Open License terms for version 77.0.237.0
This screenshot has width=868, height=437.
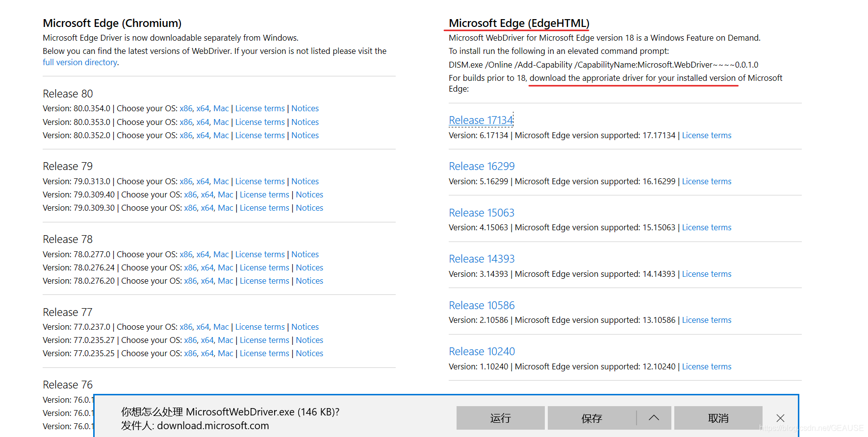[x=260, y=327]
